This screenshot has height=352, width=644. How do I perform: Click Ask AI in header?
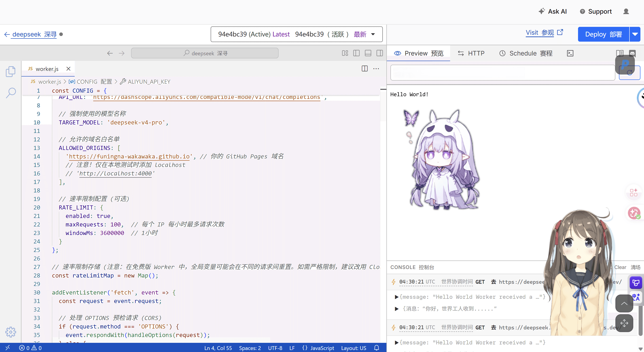553,11
